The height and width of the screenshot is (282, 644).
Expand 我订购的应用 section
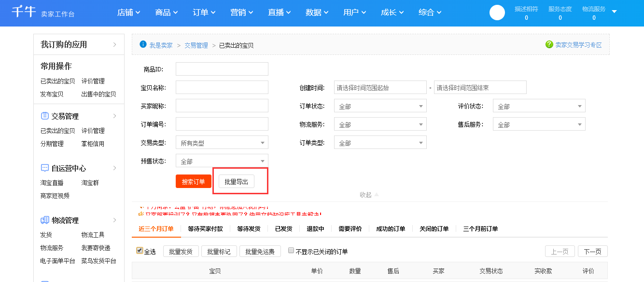pos(114,45)
